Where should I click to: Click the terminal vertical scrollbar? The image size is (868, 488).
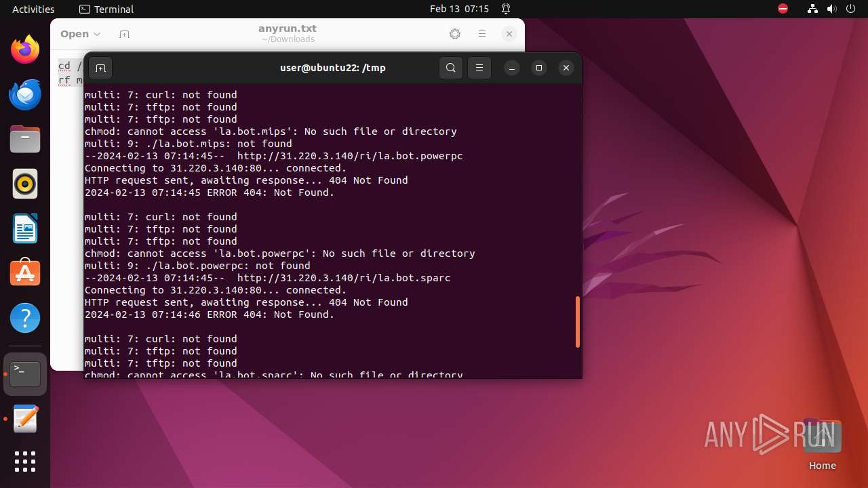coord(578,322)
